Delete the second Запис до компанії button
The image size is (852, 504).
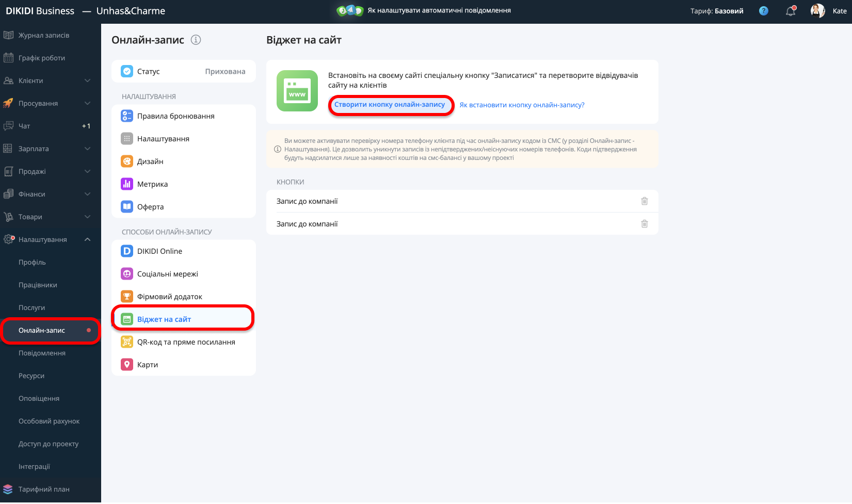tap(645, 224)
